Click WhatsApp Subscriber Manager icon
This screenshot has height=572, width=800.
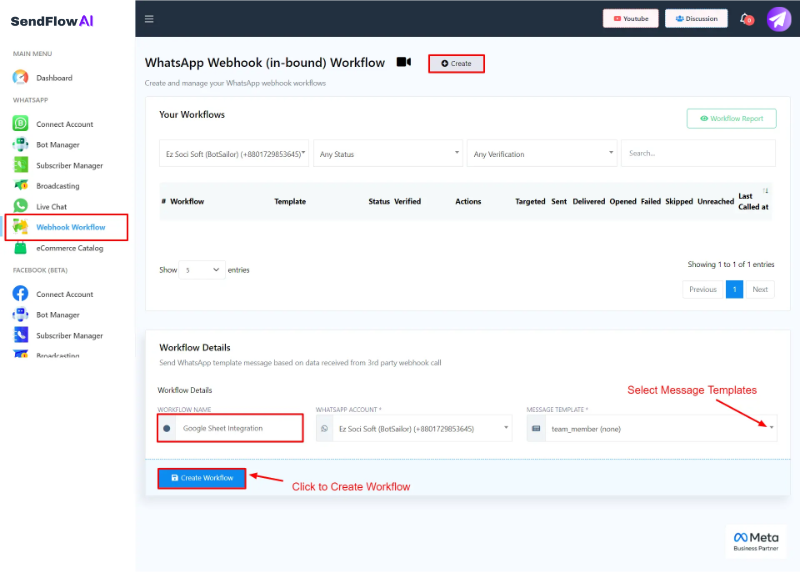coord(20,165)
